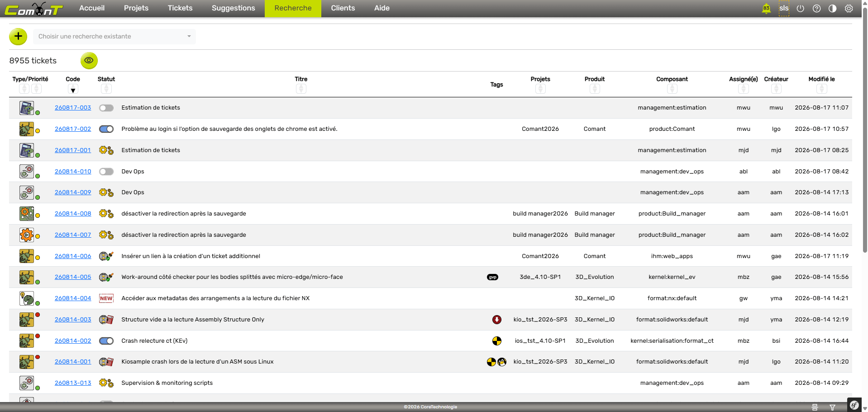Click gears status icon of ticket 260814-009

click(x=106, y=192)
